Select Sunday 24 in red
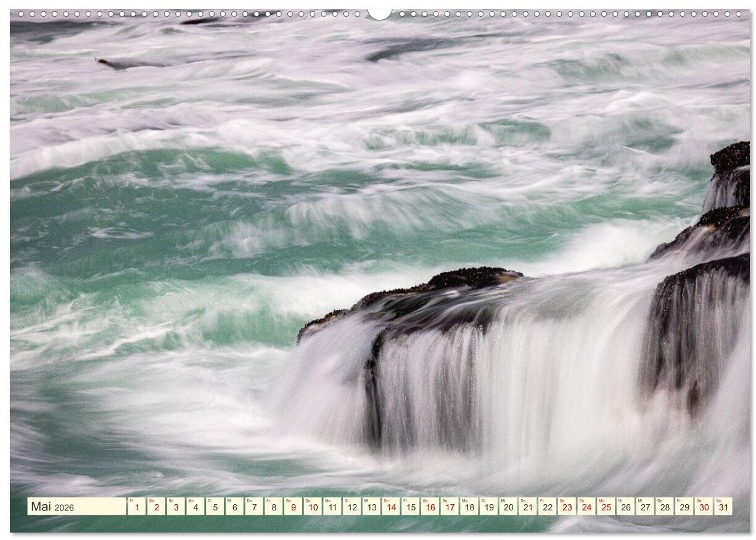This screenshot has height=540, width=756. (x=586, y=507)
